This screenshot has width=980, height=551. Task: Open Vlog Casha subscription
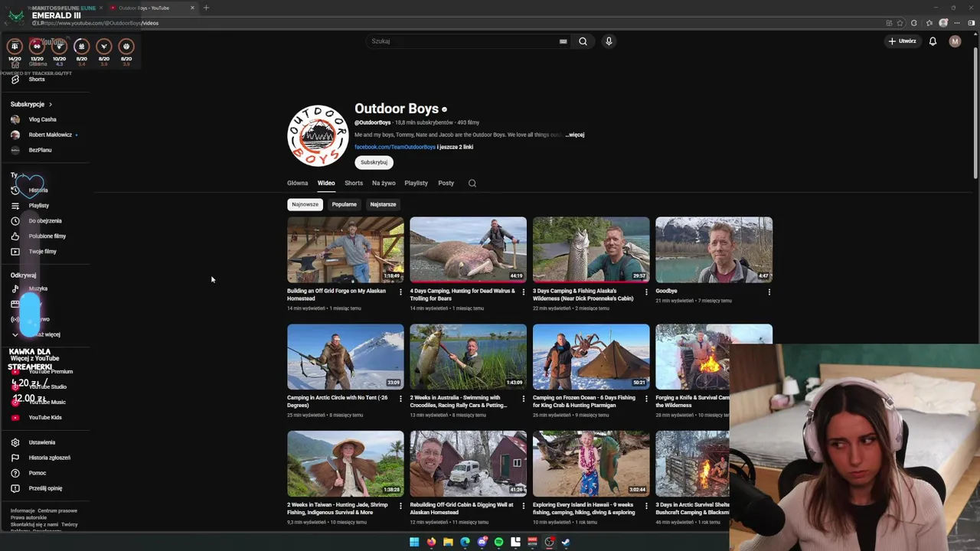(42, 119)
